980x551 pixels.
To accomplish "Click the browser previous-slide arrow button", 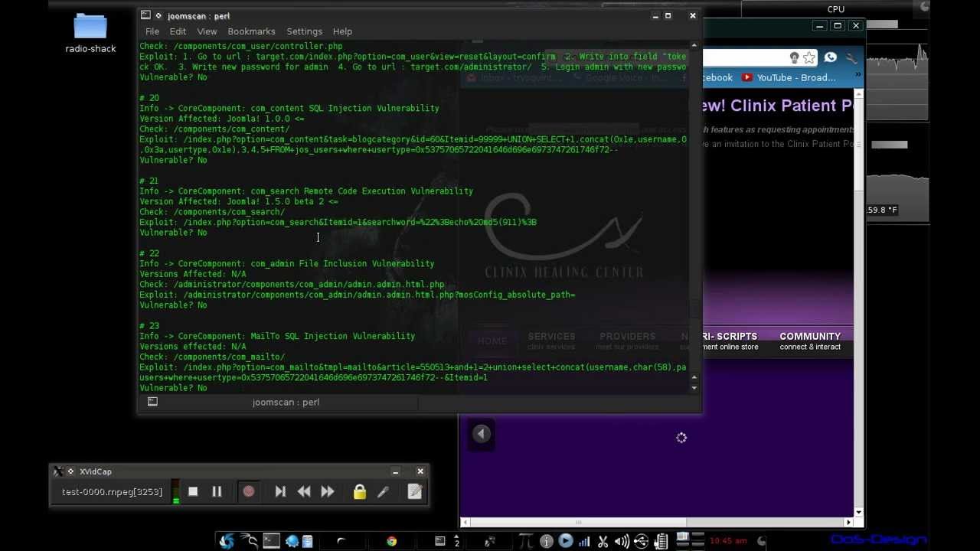I will (481, 434).
